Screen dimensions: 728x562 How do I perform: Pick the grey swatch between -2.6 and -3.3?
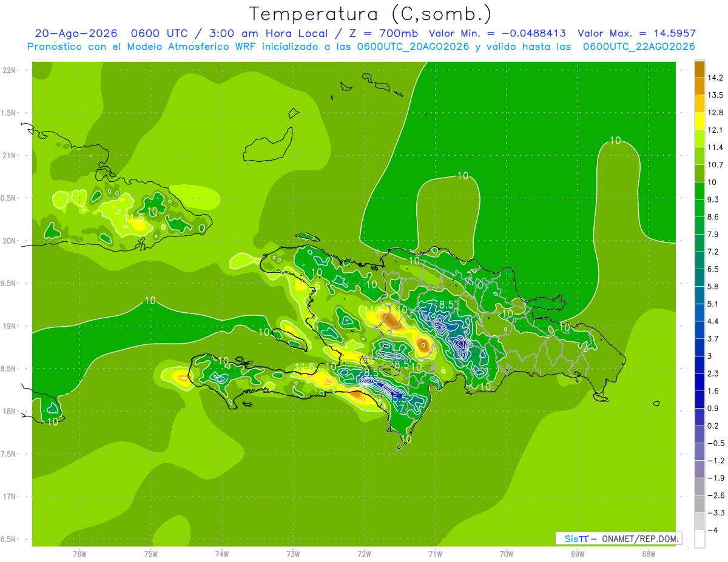pyautogui.click(x=699, y=504)
